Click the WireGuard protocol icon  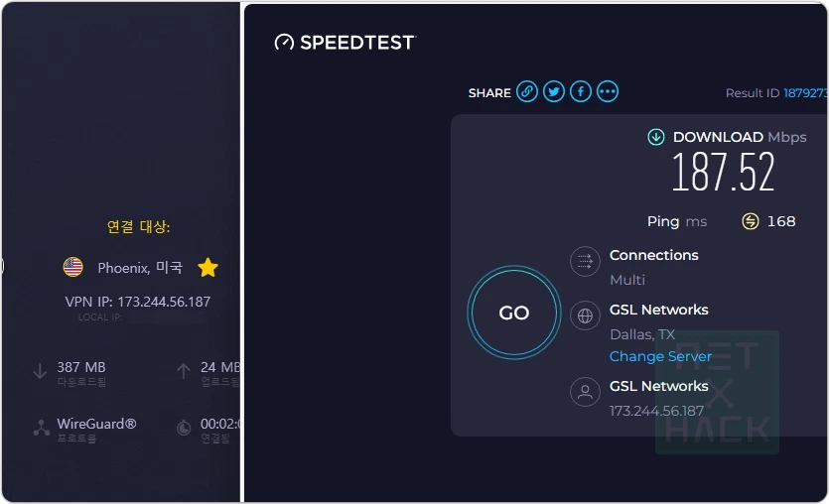[41, 428]
